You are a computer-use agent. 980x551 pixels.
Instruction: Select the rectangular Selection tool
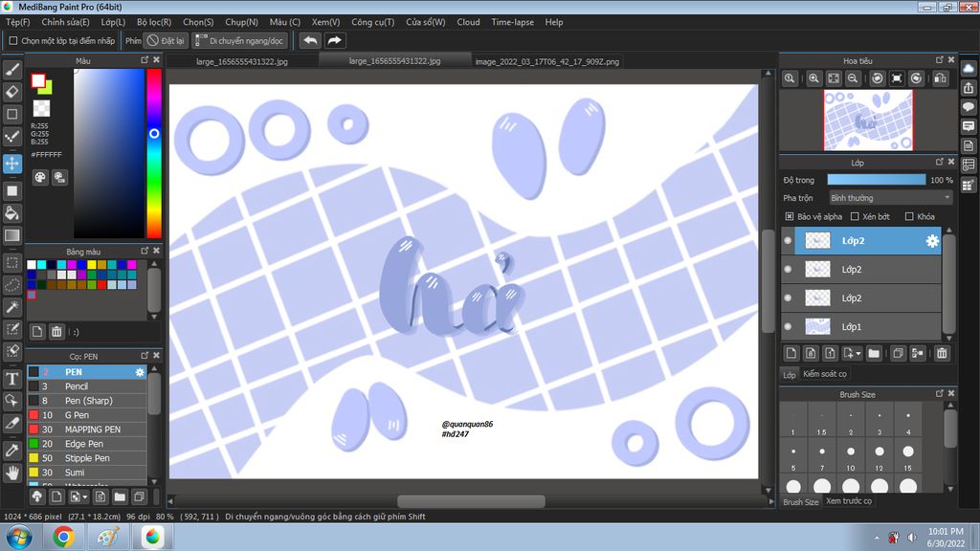[x=11, y=262]
